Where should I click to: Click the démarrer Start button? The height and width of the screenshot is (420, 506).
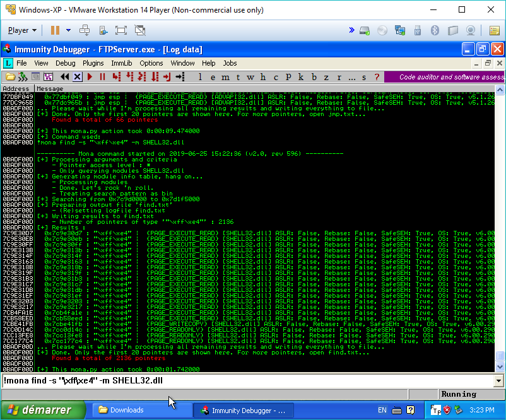pos(40,410)
